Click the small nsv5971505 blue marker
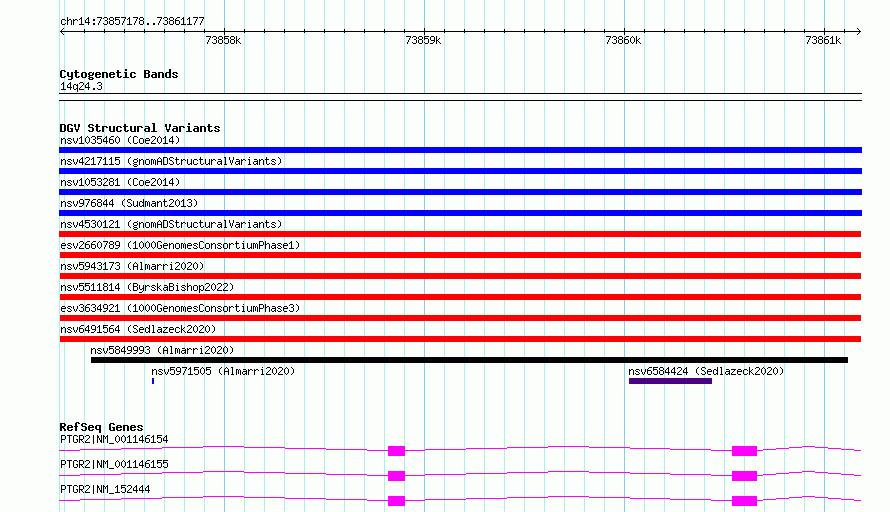 click(153, 381)
